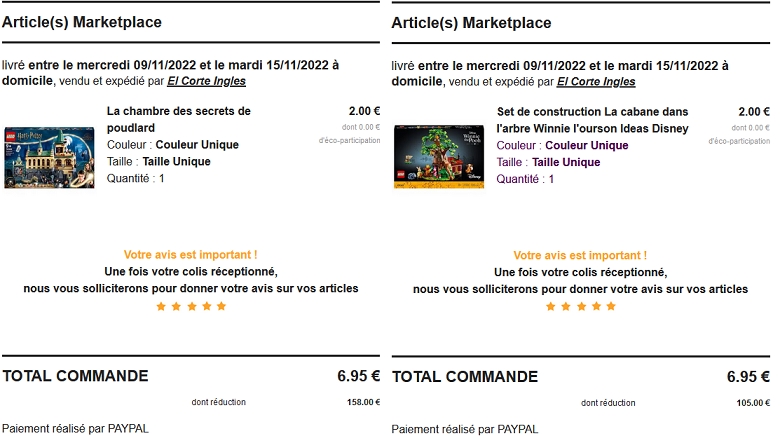Click the right 'Votre avis est important !' heading
780x436 pixels.
580,255
